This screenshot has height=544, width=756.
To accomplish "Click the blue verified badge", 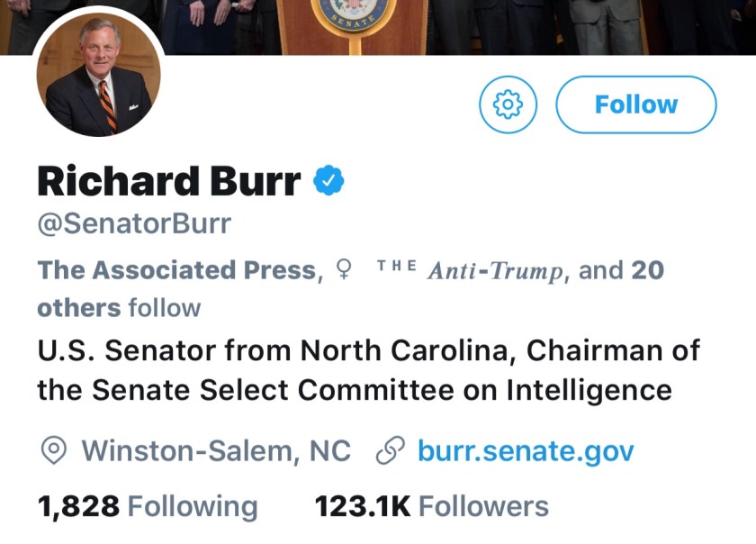I will click(x=328, y=181).
